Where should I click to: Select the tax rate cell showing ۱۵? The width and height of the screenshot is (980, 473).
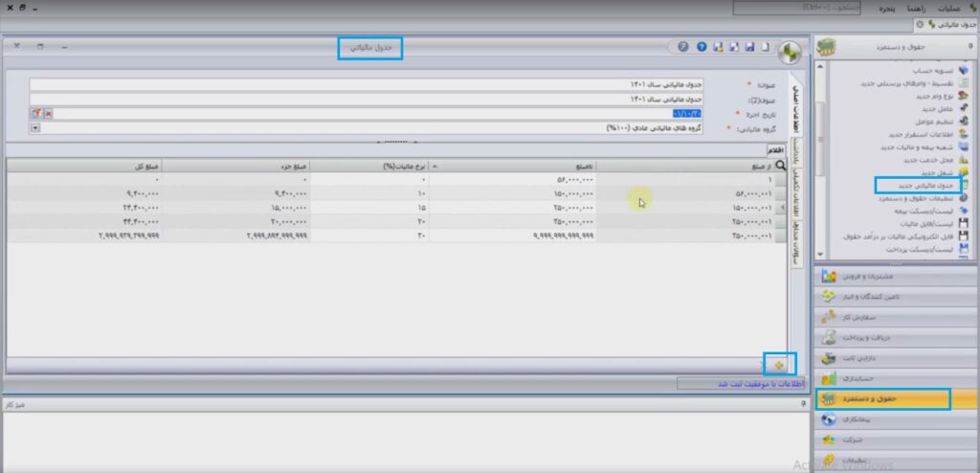(x=369, y=207)
